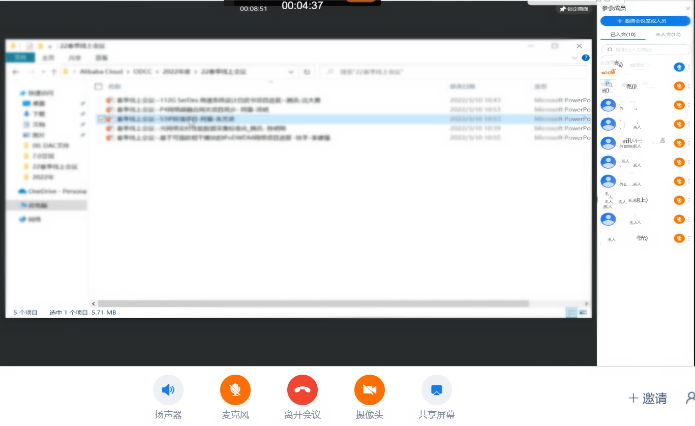Refresh the Explorer folder view
The image size is (695, 426).
pyautogui.click(x=307, y=72)
